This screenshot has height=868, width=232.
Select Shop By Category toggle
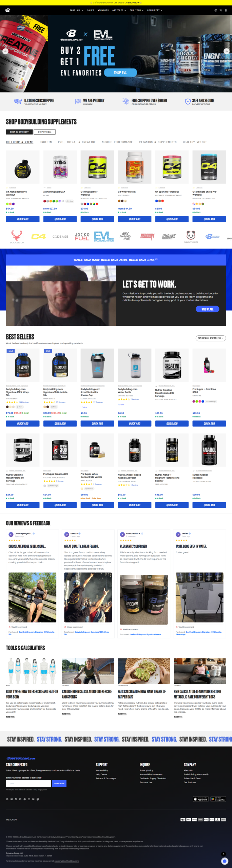(x=19, y=132)
